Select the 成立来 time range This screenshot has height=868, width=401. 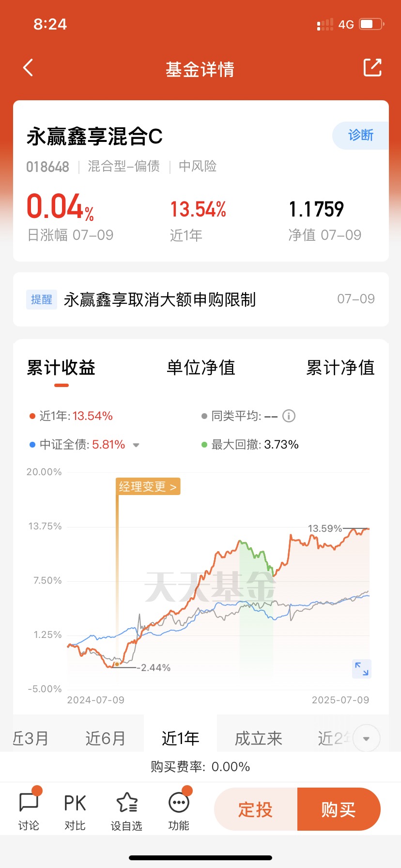(259, 739)
